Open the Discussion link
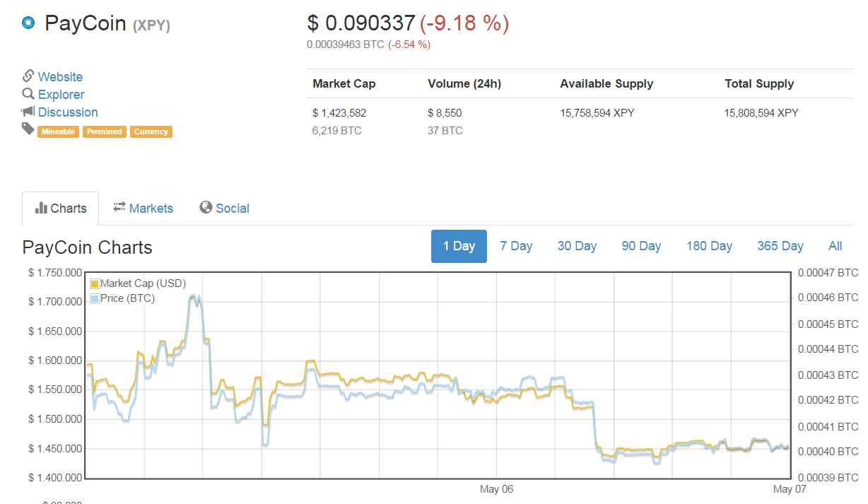This screenshot has width=868, height=504. [68, 112]
